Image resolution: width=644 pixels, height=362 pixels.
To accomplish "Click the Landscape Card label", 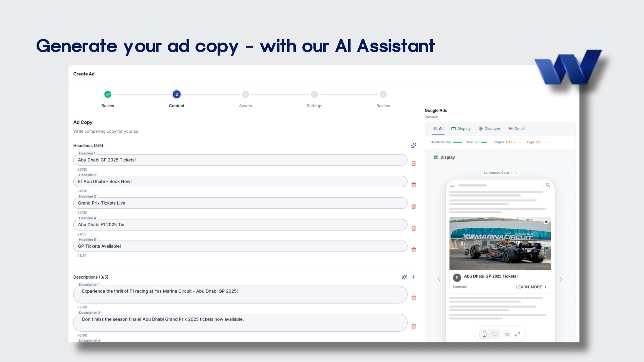I will point(500,173).
